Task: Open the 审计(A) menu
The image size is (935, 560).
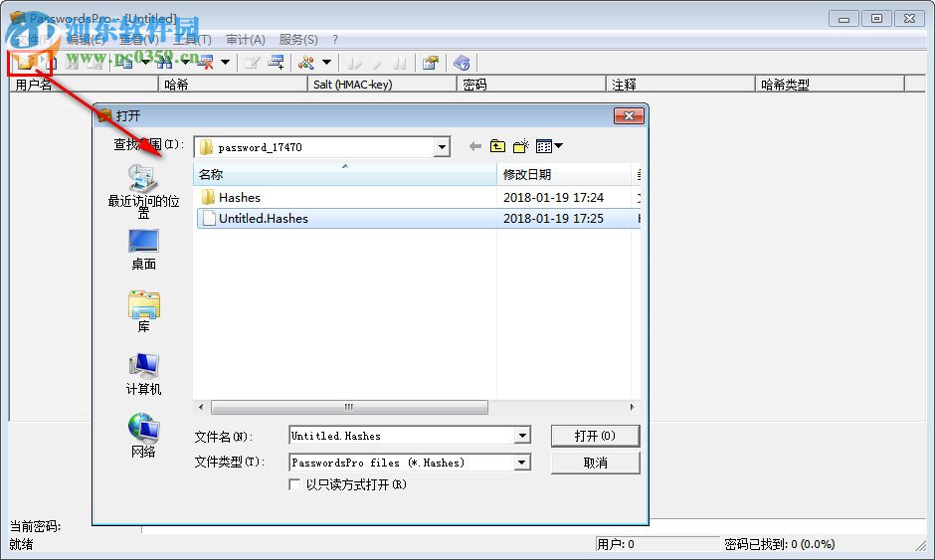Action: coord(245,40)
